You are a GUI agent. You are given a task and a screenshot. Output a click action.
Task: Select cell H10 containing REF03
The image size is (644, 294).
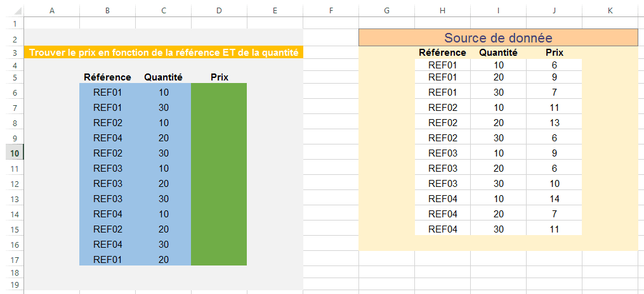pos(442,153)
